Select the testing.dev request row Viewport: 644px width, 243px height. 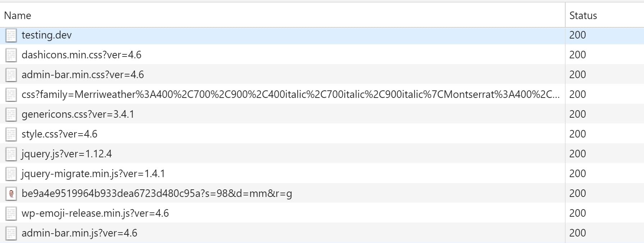pos(46,35)
